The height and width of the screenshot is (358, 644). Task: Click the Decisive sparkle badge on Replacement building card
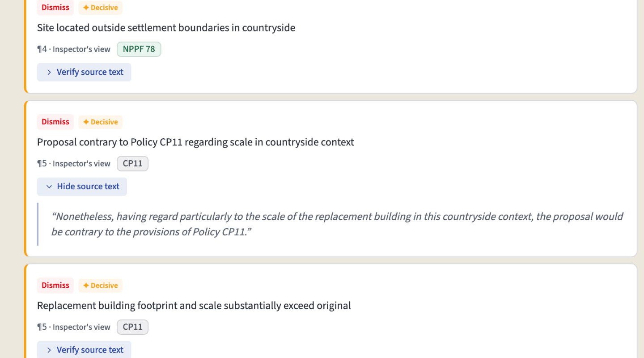tap(100, 286)
